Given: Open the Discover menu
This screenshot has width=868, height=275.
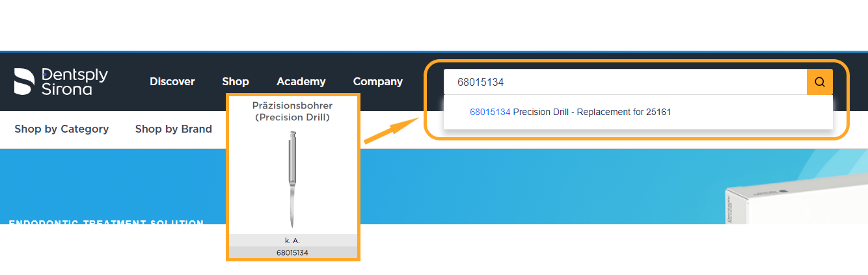Looking at the screenshot, I should [x=172, y=81].
